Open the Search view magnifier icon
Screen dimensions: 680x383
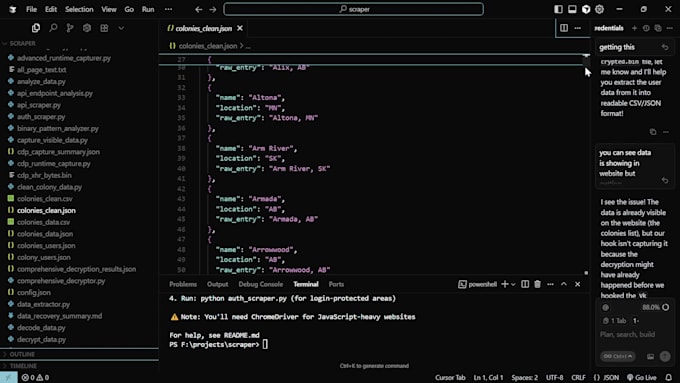point(53,28)
